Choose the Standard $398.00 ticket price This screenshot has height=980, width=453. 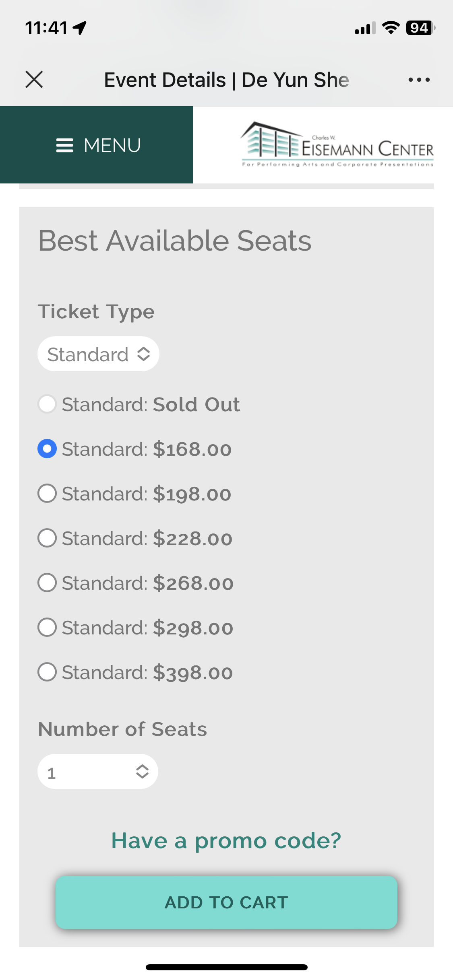47,672
